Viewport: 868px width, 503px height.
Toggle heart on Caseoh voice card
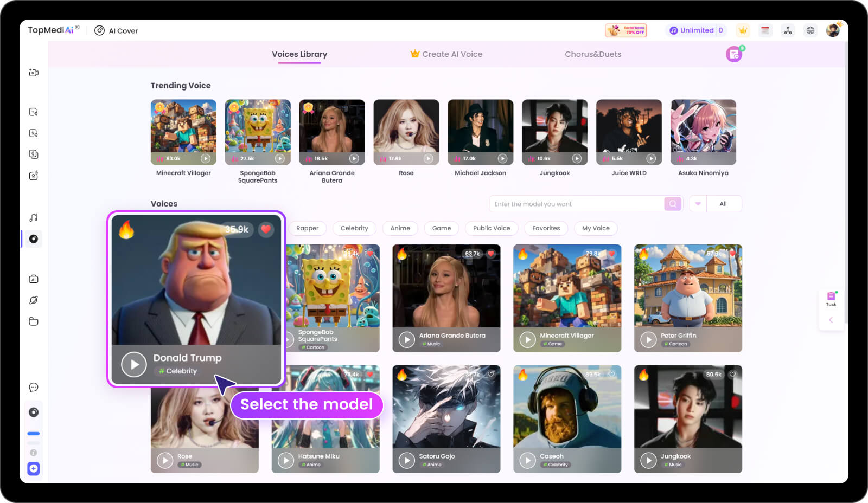(612, 375)
